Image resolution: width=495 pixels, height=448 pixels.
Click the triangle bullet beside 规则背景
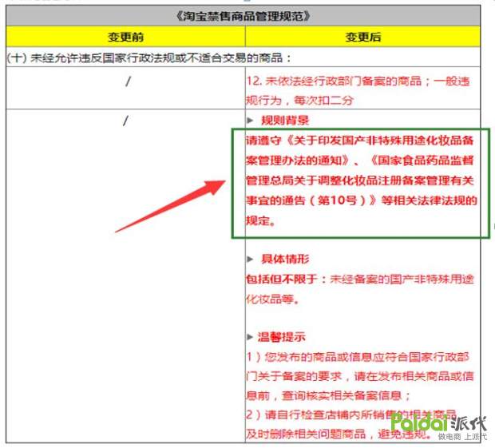coord(250,120)
